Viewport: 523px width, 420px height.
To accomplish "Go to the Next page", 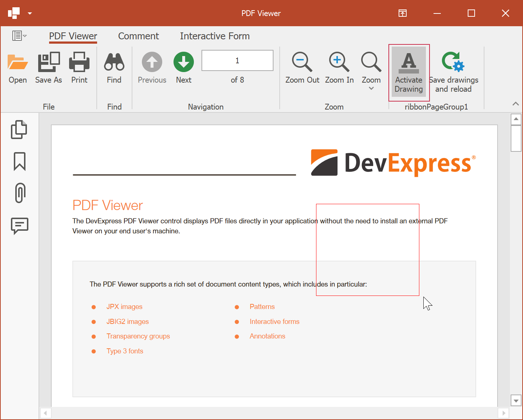I will (183, 67).
